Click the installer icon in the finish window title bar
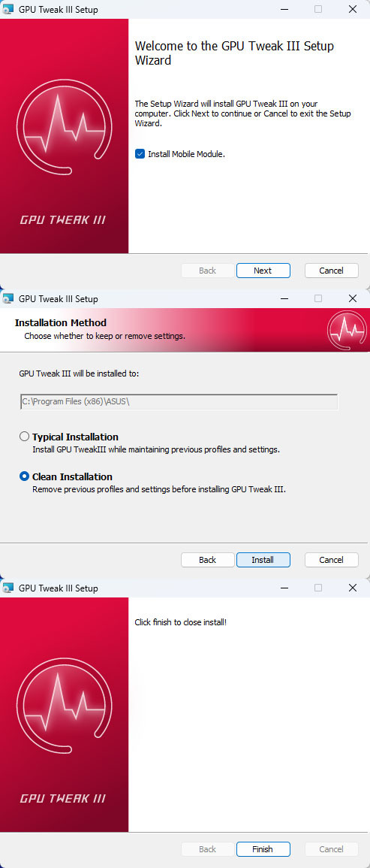Image resolution: width=370 pixels, height=868 pixels. point(8,588)
